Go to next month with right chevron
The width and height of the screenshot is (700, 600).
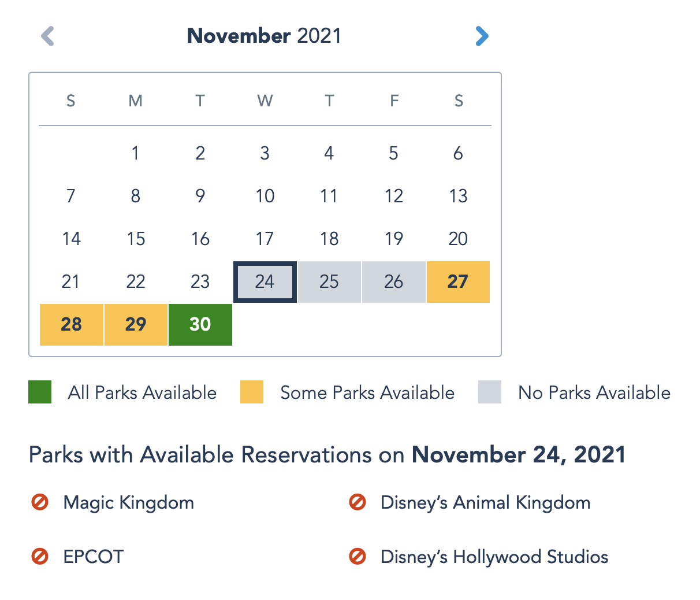click(482, 36)
